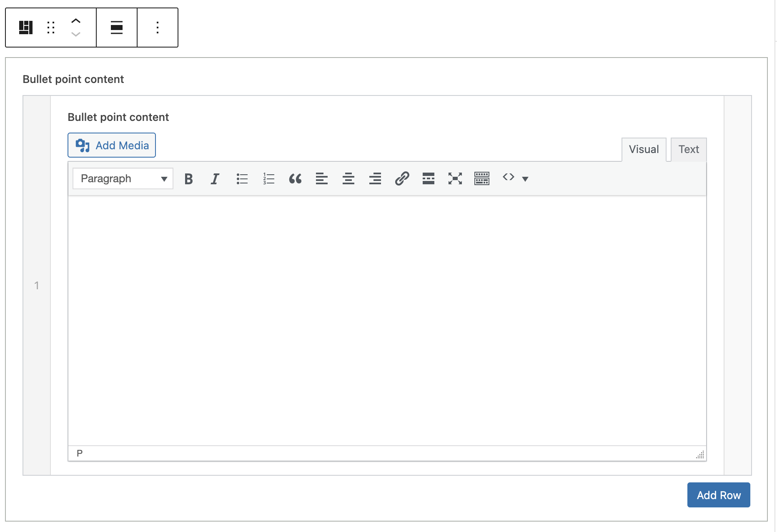Click the row number 1 handle
The width and height of the screenshot is (777, 532).
[37, 286]
